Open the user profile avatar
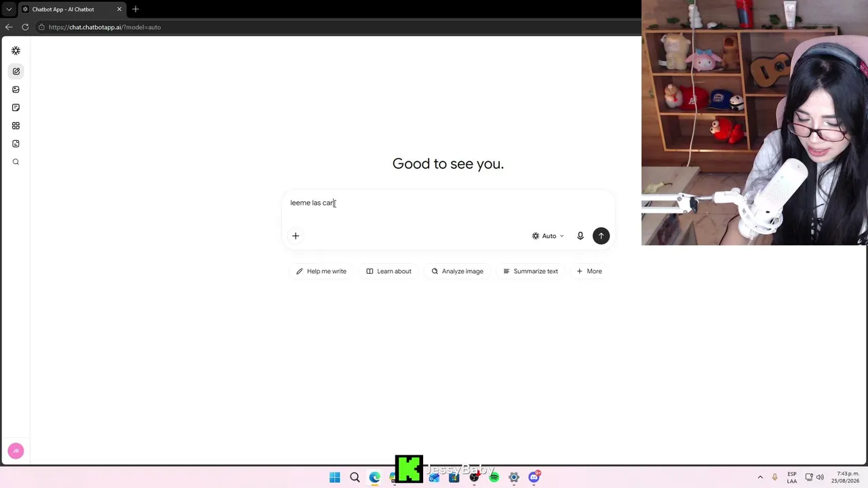Viewport: 868px width, 488px height. 16,451
